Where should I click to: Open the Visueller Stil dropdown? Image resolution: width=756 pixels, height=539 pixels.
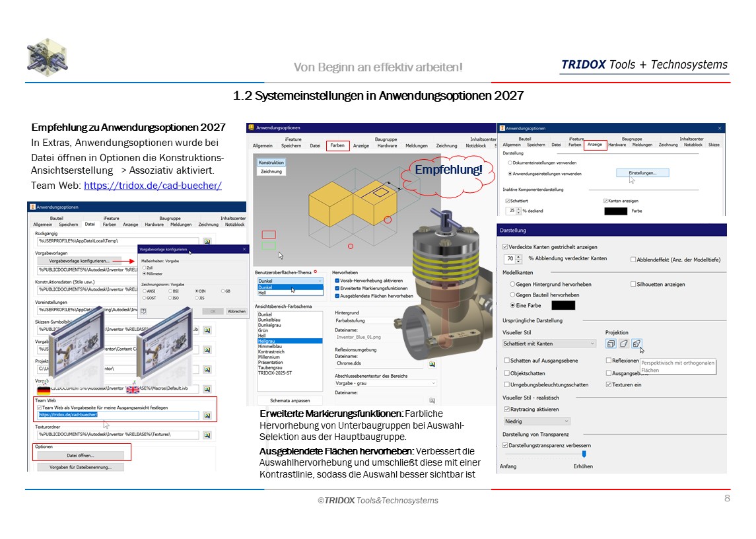pos(549,343)
